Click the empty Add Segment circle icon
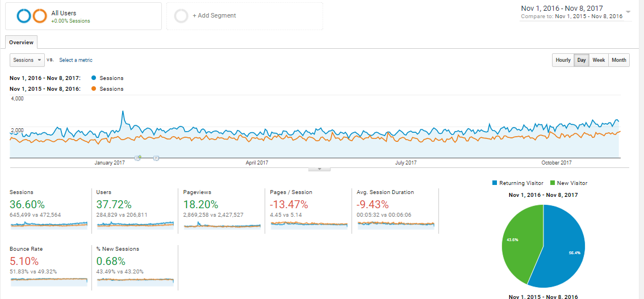The image size is (644, 299). pos(181,16)
